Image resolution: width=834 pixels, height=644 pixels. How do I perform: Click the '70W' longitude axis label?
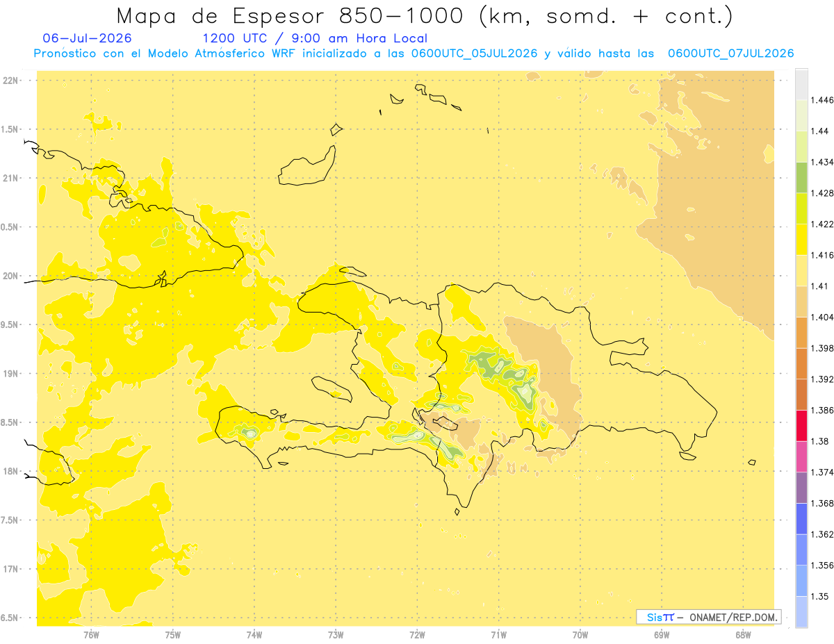[580, 634]
